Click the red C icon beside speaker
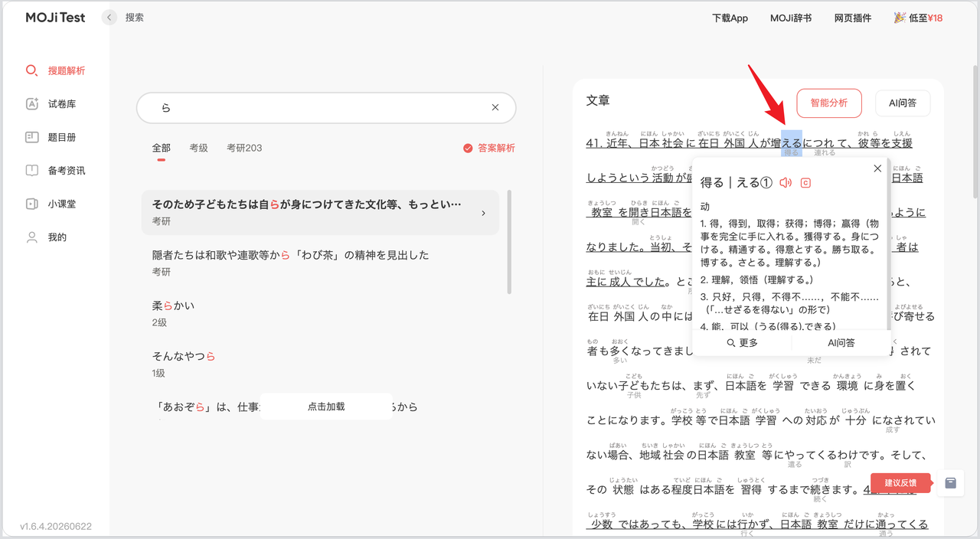The height and width of the screenshot is (539, 980). [805, 182]
